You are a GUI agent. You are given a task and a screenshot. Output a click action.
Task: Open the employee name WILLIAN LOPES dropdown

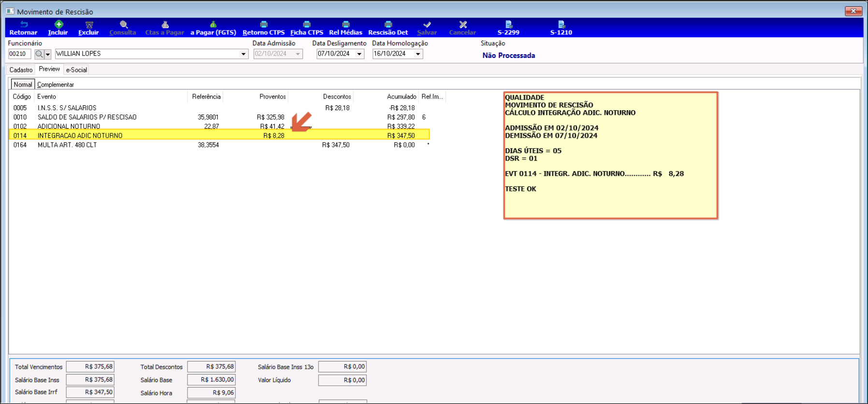244,54
